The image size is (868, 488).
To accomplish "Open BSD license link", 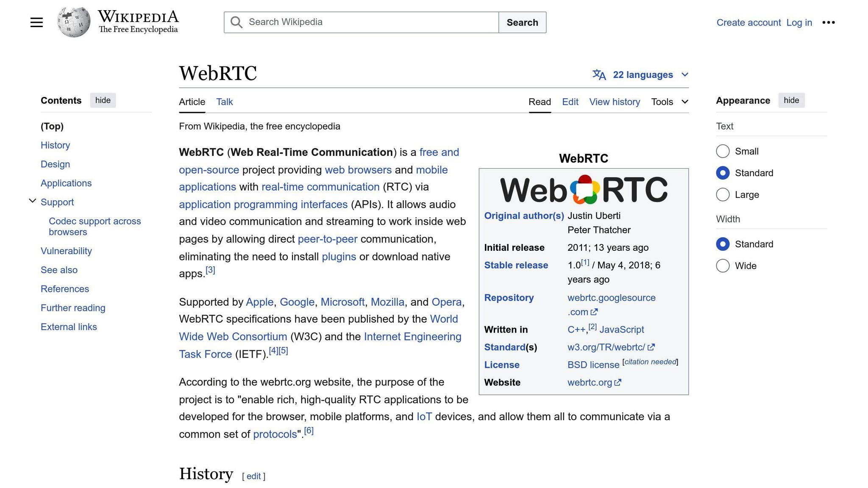I will [x=593, y=365].
